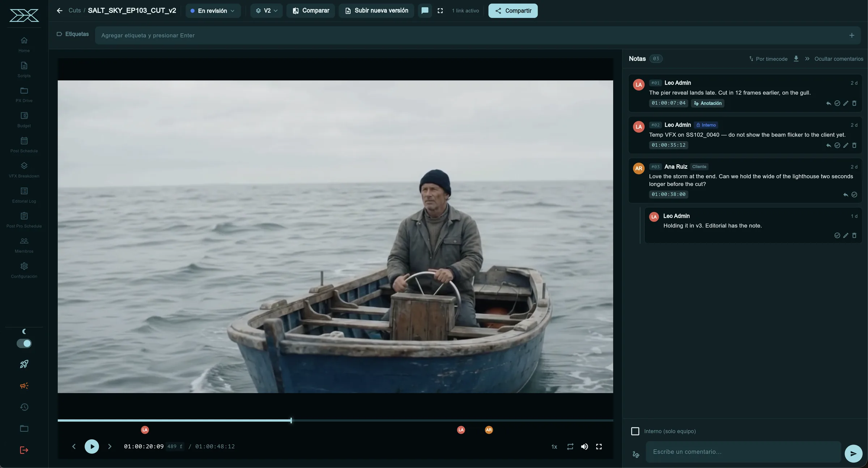Image resolution: width=868 pixels, height=468 pixels.
Task: Download notes with the download icon
Action: (x=796, y=59)
